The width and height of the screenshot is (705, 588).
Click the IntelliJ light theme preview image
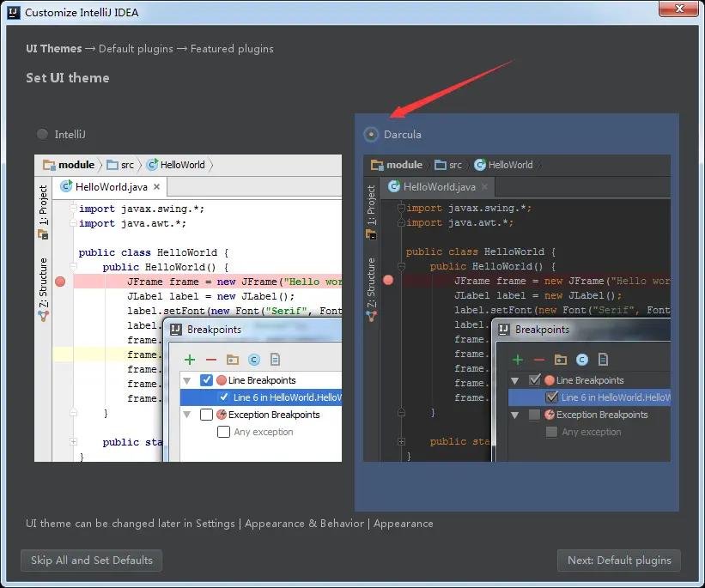tap(188, 308)
